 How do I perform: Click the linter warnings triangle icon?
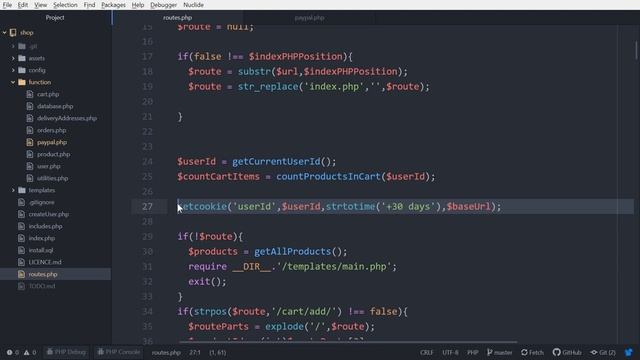point(27,352)
